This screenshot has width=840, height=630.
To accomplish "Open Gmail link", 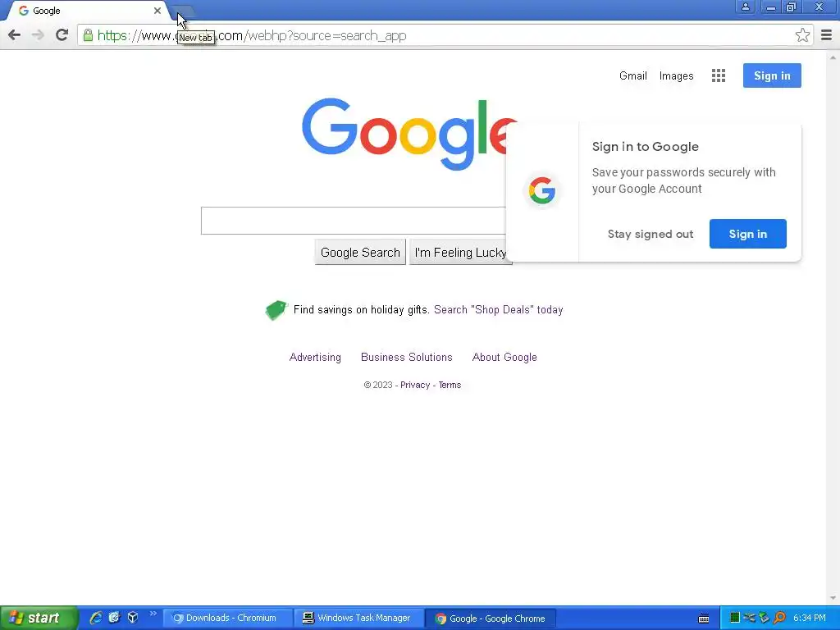I will (632, 75).
